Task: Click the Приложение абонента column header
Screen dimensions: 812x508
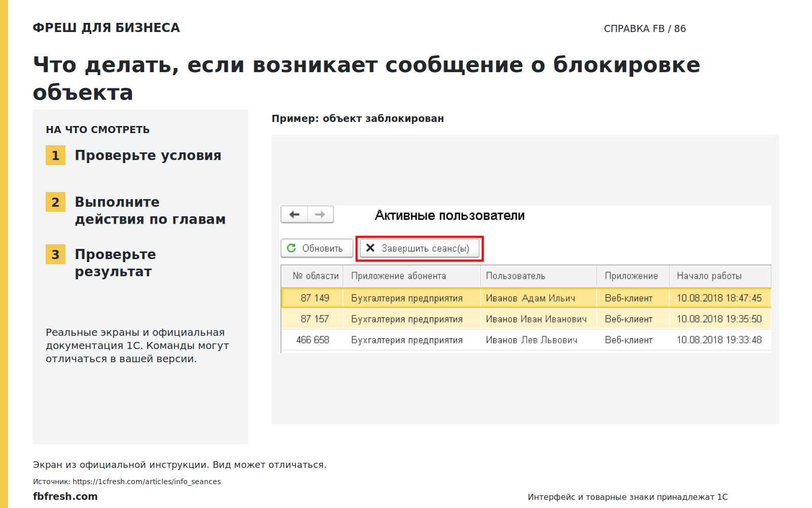Action: coord(412,276)
